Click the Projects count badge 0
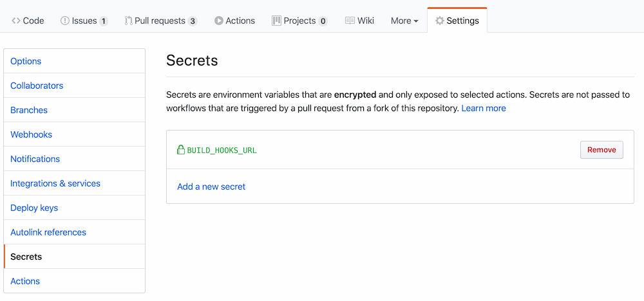The height and width of the screenshot is (301, 644). pyautogui.click(x=323, y=21)
